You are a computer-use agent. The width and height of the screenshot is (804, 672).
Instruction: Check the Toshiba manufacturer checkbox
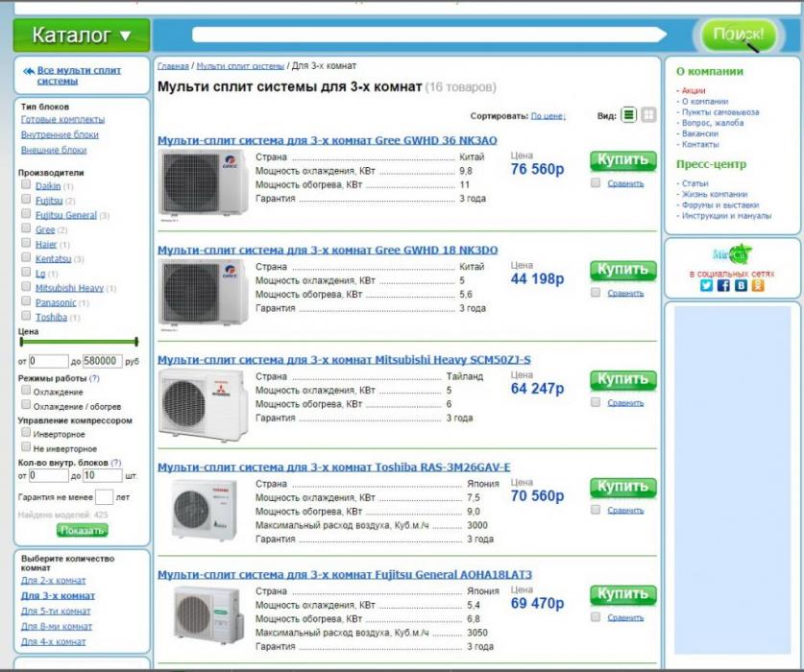[26, 315]
